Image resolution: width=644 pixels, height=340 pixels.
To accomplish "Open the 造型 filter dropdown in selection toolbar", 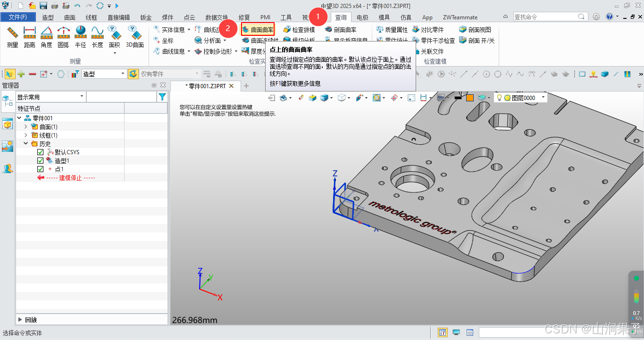I will pos(104,74).
